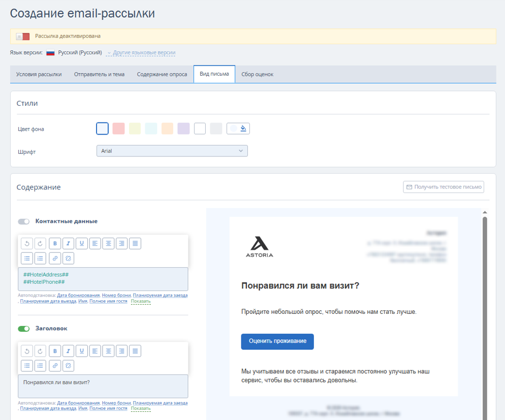This screenshot has width=505, height=420.
Task: Click Center align icon in Заголовок editor
Action: [109, 351]
